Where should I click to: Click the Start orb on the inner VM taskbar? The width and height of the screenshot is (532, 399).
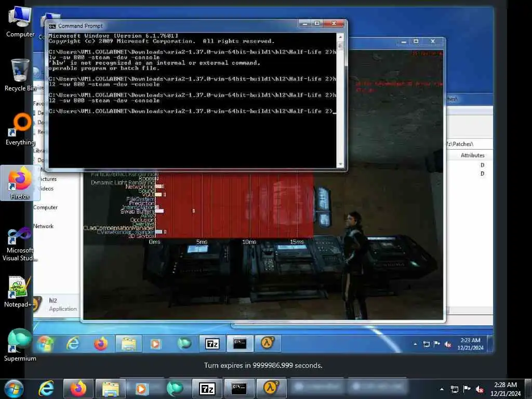point(45,344)
